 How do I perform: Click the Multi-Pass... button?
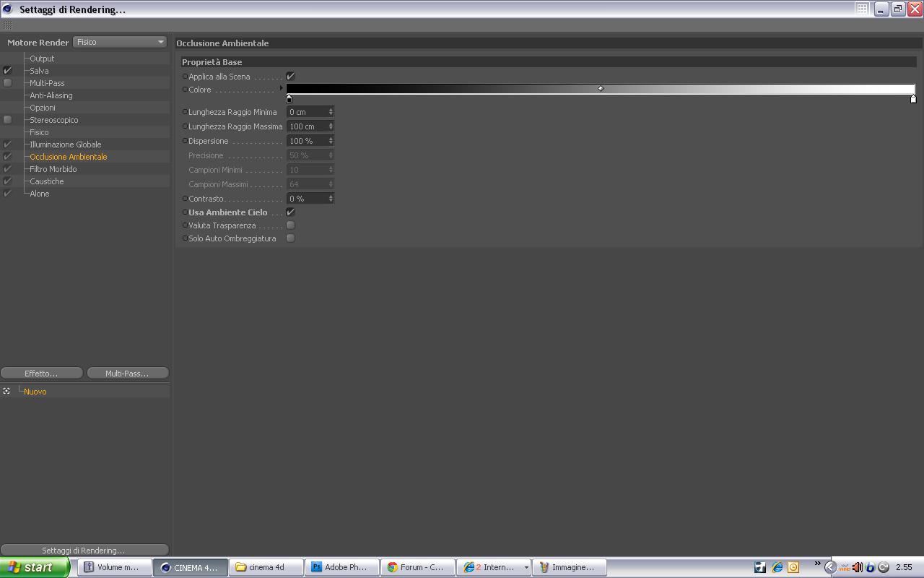click(x=127, y=373)
